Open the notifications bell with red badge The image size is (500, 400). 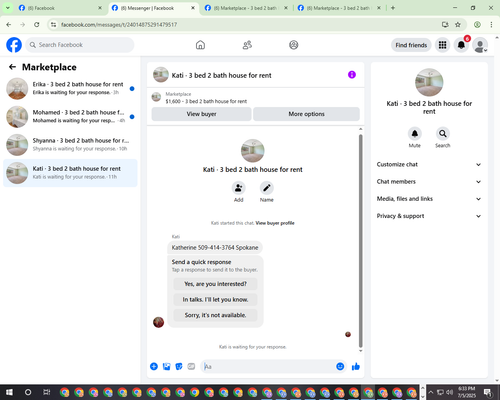(x=461, y=45)
